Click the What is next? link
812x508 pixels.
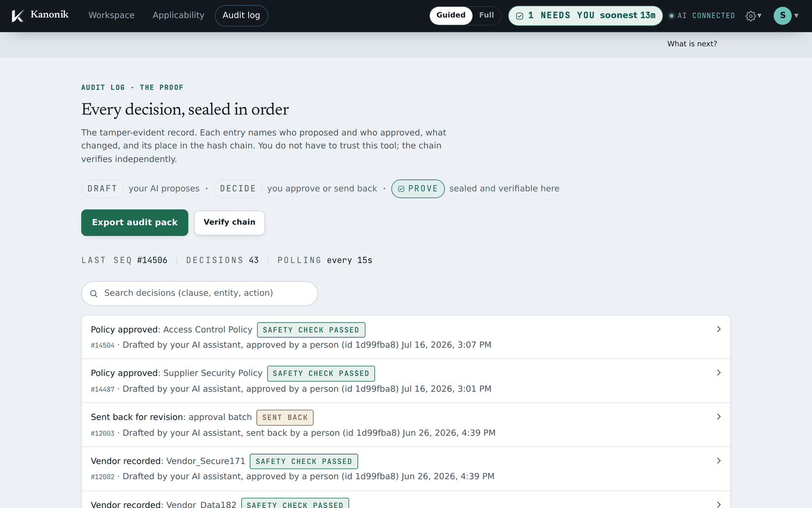coord(692,44)
